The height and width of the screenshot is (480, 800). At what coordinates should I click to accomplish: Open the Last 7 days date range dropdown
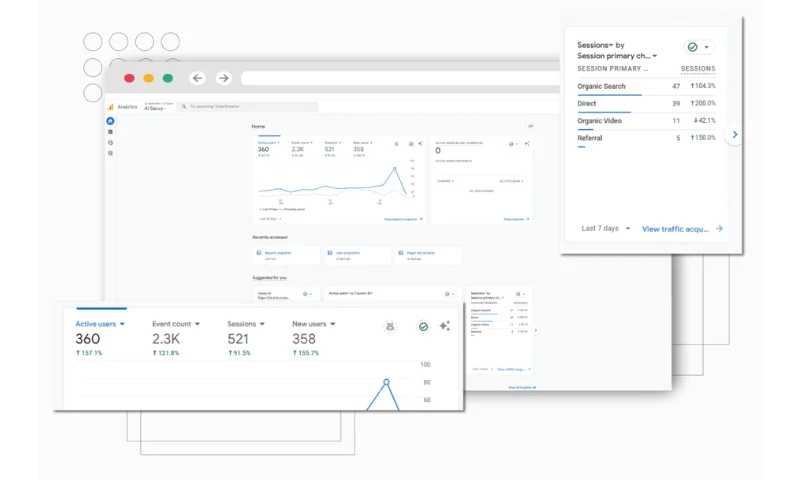point(606,228)
